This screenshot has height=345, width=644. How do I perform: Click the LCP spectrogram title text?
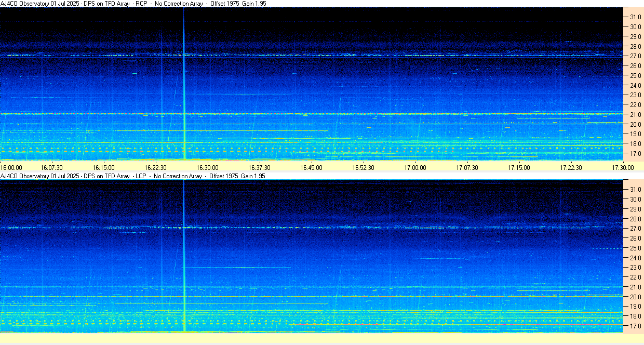coord(133,176)
